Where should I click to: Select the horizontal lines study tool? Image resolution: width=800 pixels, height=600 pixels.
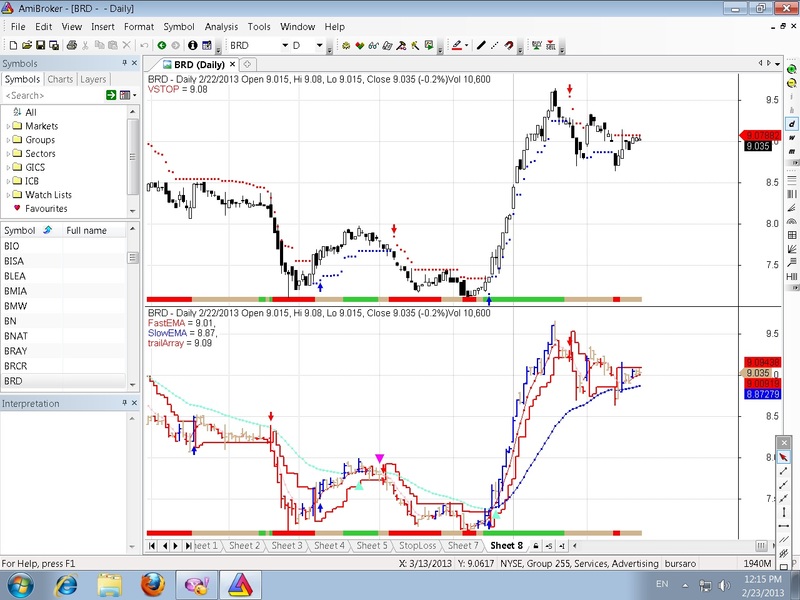[x=791, y=180]
